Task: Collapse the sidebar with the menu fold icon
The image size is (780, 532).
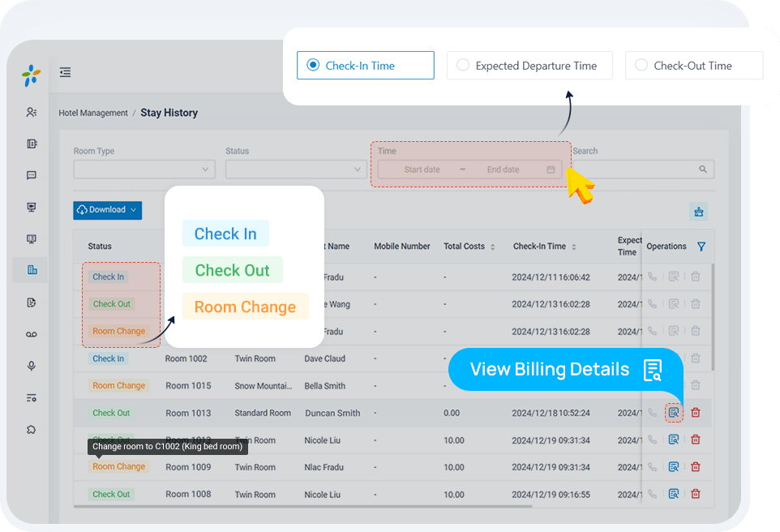Action: coord(65,73)
